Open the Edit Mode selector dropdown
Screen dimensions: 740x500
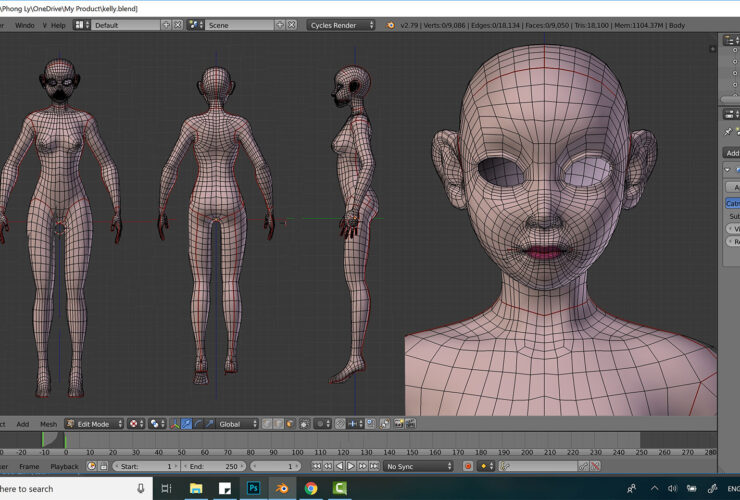pos(94,424)
